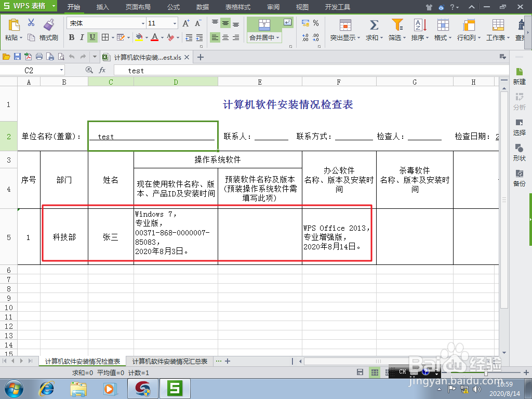Click the Name Box showing C2
This screenshot has height=399, width=532.
29,70
